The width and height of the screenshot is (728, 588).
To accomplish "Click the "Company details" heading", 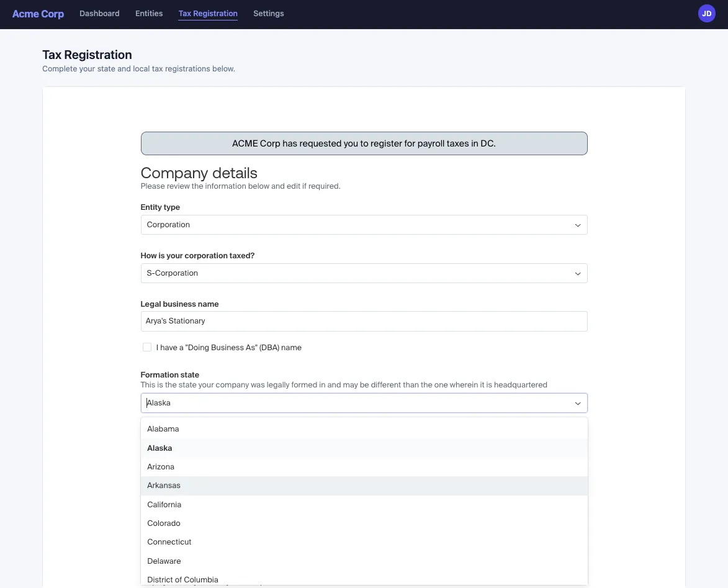I will coord(199,173).
